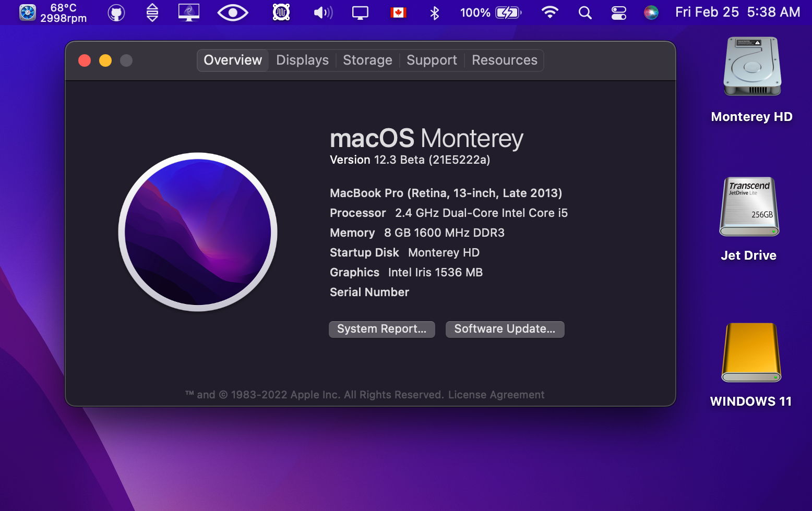Image resolution: width=812 pixels, height=511 pixels.
Task: Open the Bluetooth menu
Action: tap(435, 13)
